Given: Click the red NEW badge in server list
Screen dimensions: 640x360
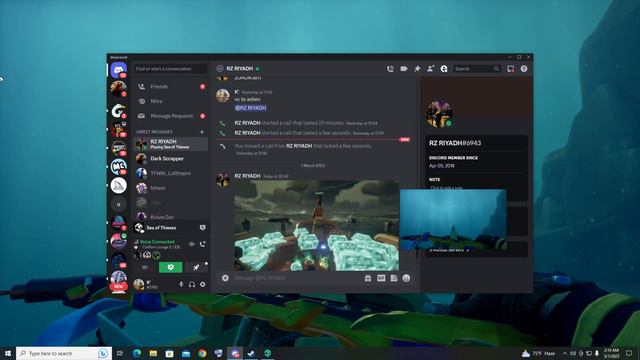Looking at the screenshot, I should pos(118,287).
